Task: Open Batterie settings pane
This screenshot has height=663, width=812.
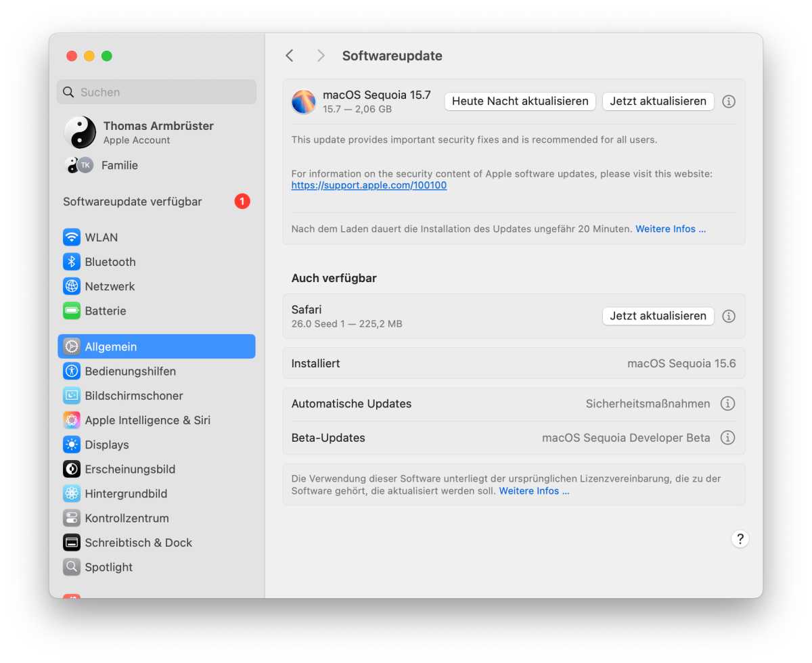Action: click(156, 311)
